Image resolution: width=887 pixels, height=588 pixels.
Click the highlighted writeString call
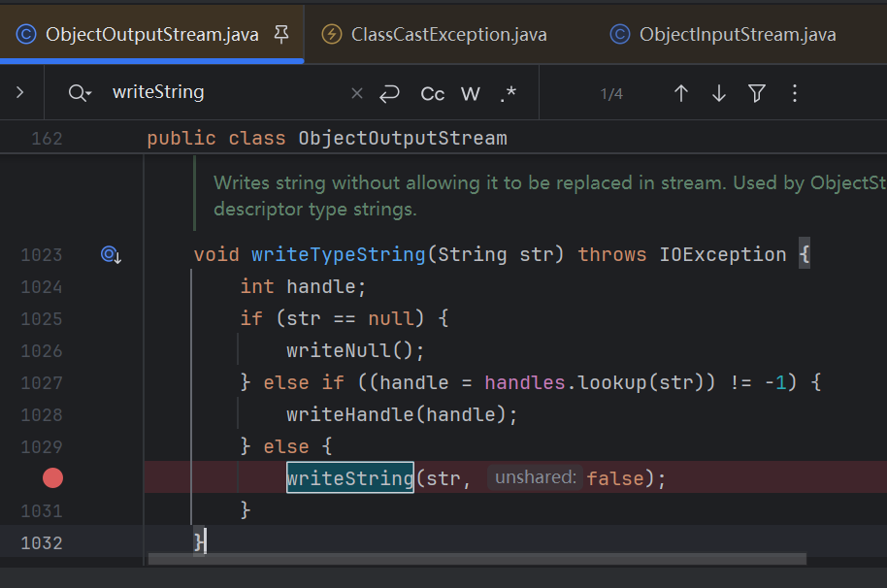click(350, 477)
